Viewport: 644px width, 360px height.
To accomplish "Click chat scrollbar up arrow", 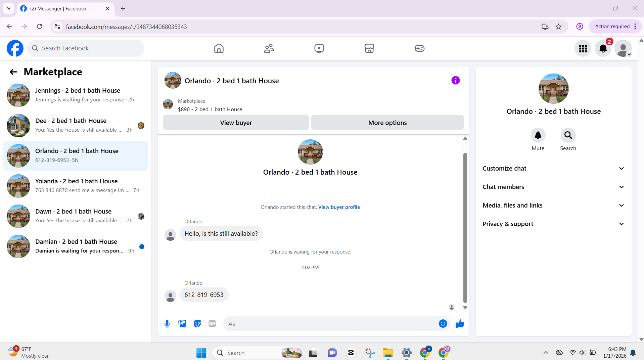I will point(465,138).
